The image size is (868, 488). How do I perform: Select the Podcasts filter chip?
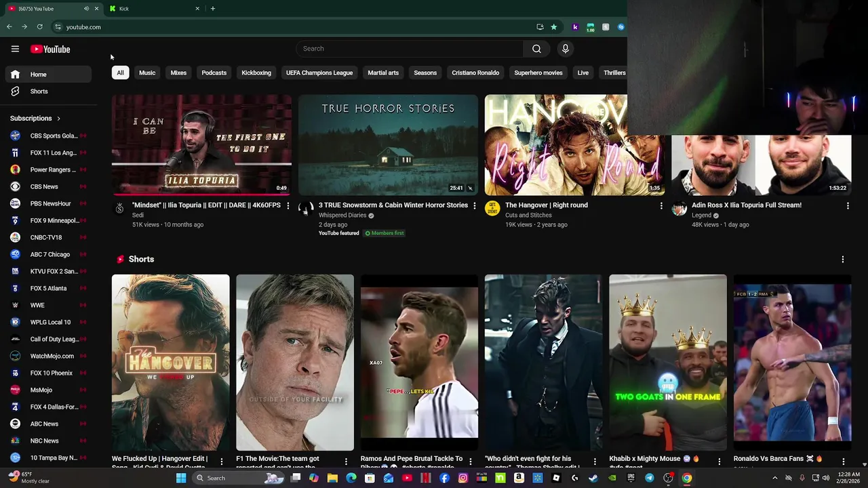(214, 73)
